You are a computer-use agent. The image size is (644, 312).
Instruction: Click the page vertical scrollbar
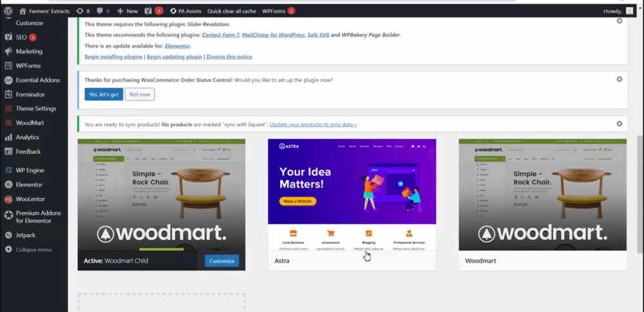640,194
